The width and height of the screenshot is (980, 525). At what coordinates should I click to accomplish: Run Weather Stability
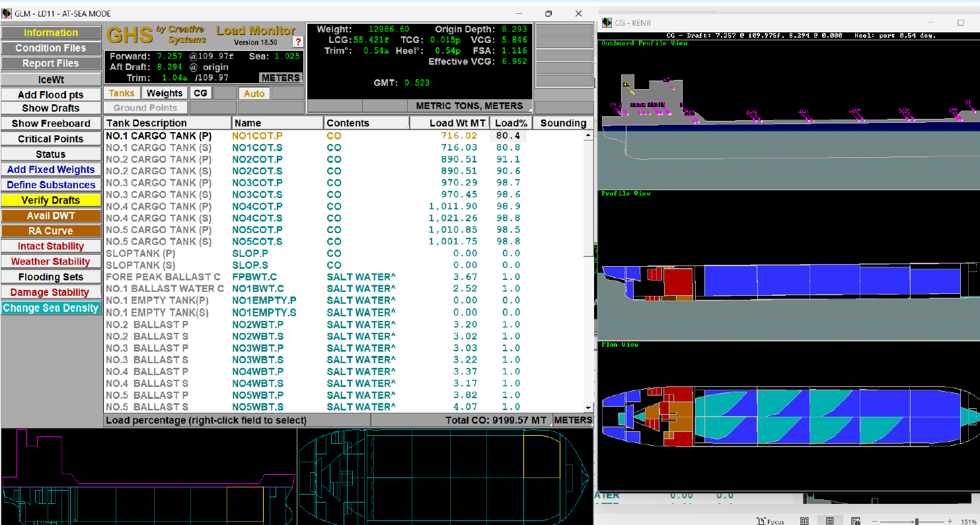[51, 262]
